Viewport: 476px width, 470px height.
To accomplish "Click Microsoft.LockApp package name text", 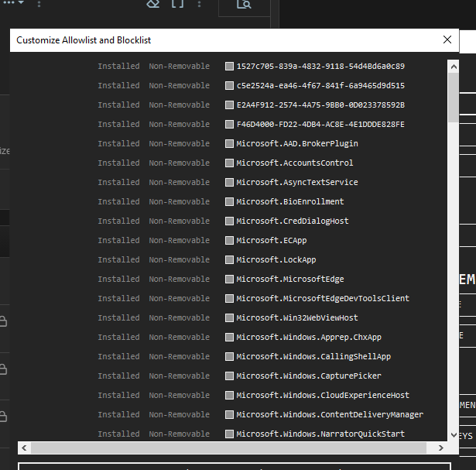I will click(276, 260).
